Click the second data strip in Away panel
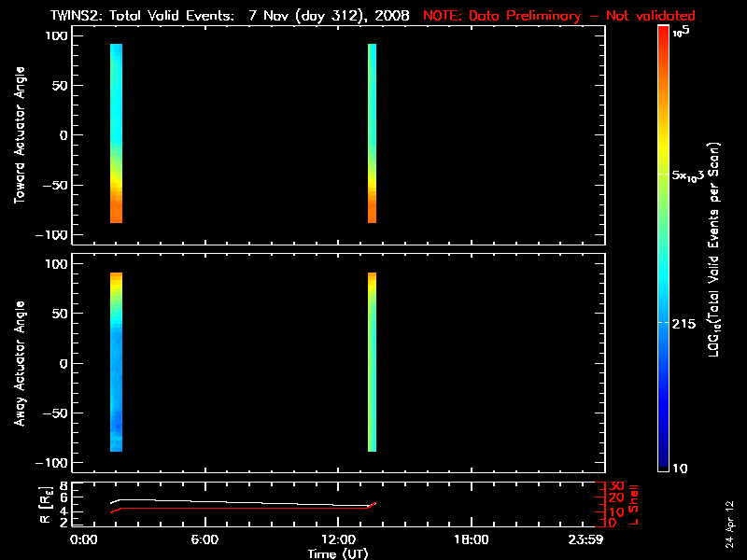This screenshot has width=747, height=560. point(372,362)
